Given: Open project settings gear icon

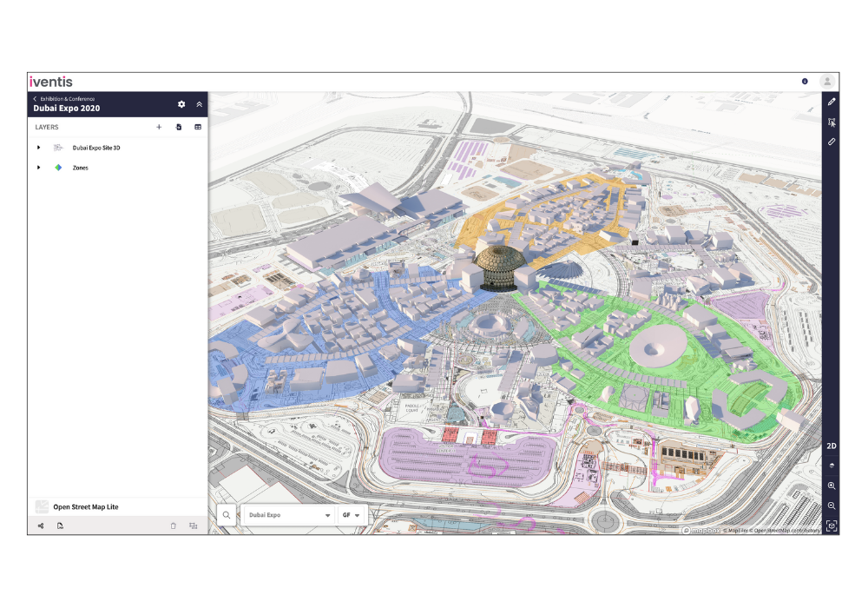Looking at the screenshot, I should pyautogui.click(x=181, y=104).
